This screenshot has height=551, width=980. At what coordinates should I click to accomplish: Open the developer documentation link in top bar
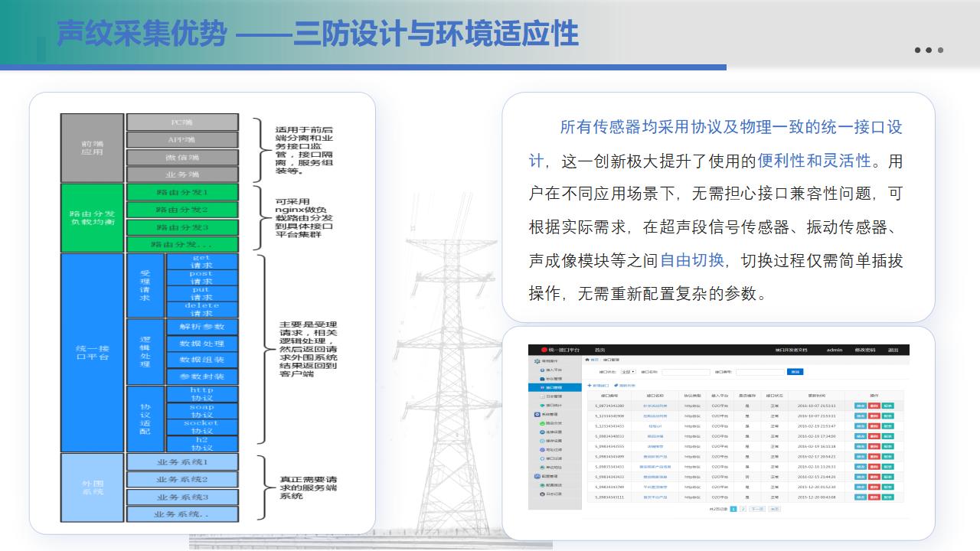[791, 350]
